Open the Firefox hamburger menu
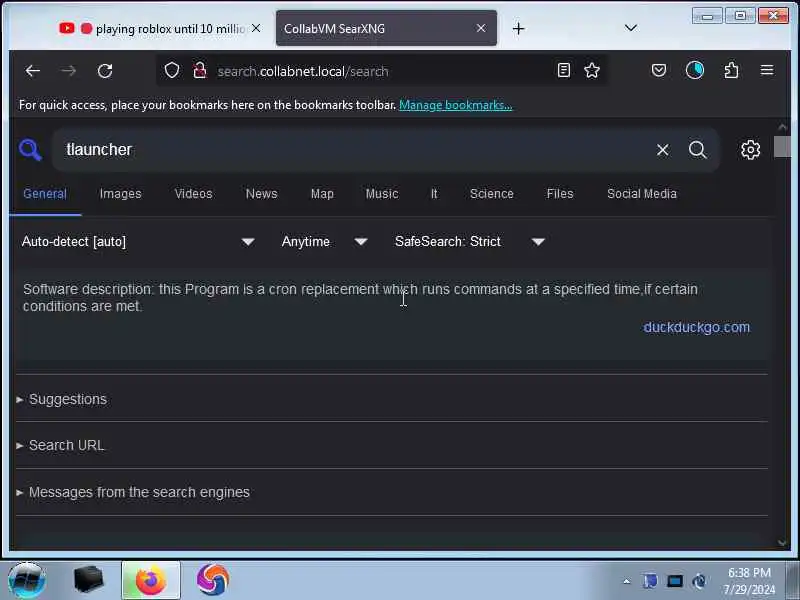The image size is (800, 600). [767, 70]
